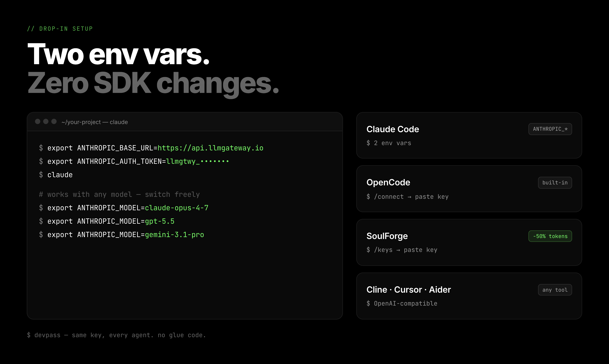Viewport: 609px width, 364px height.
Task: Open the SoulForge card
Action: (469, 242)
